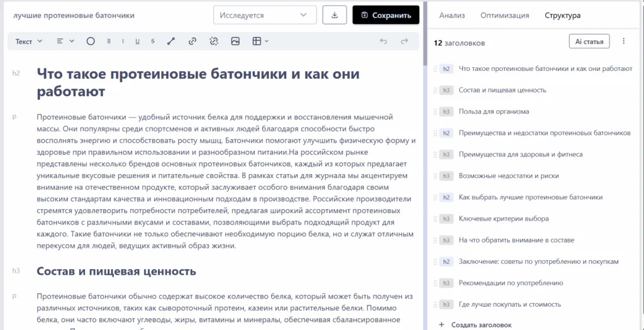The image size is (644, 330).
Task: Select 'Заключение: советы по употреблению и покупкам'
Action: (538, 261)
